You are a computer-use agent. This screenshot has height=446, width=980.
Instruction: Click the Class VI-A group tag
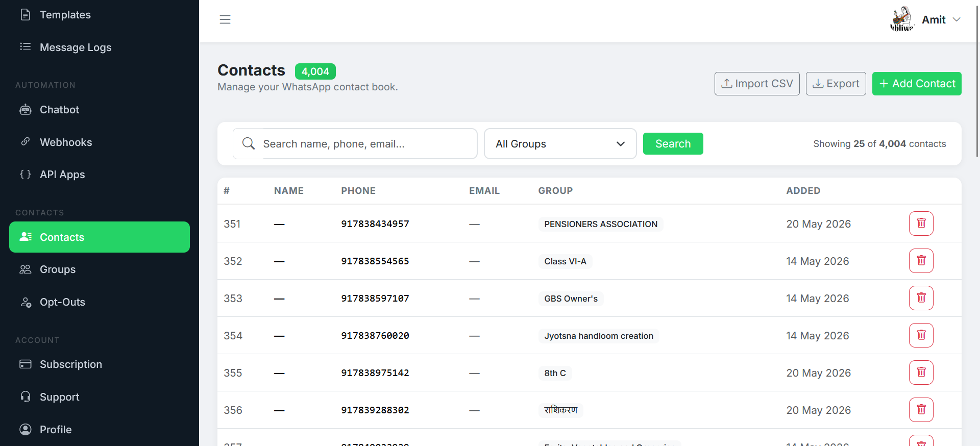(x=565, y=261)
